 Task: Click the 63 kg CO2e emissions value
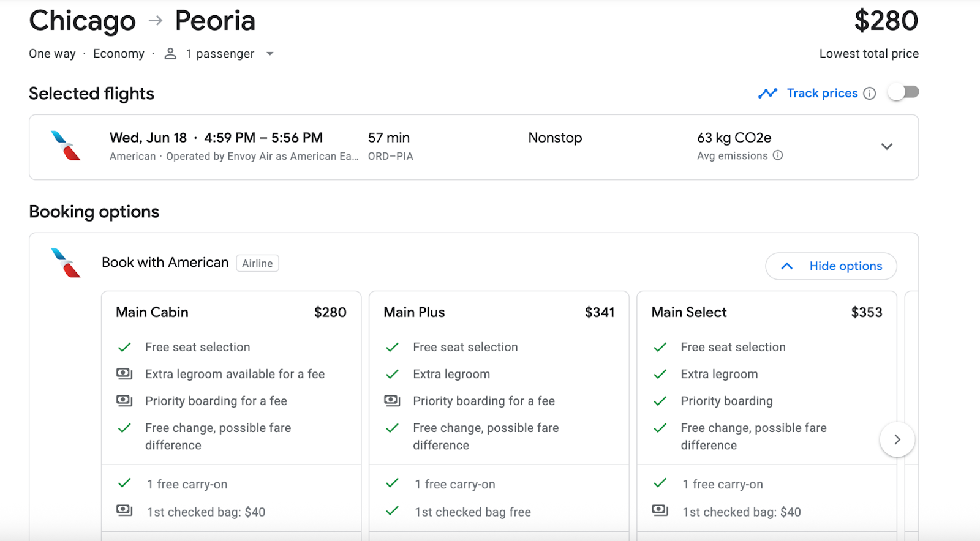[x=734, y=138]
